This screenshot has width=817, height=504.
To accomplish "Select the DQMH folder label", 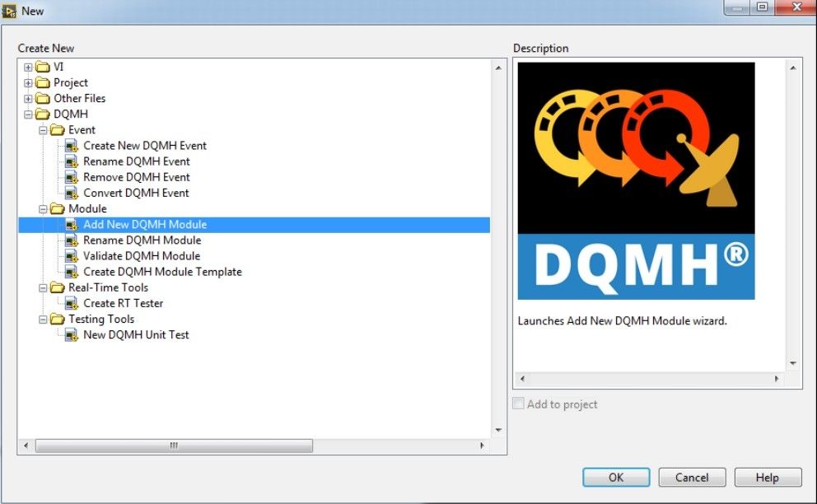I will pos(71,114).
